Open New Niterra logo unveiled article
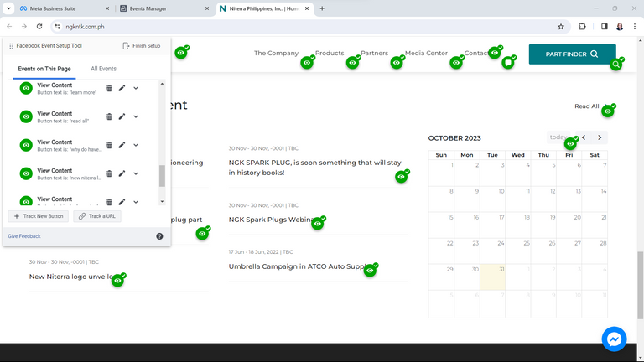This screenshot has height=362, width=644. (70, 277)
